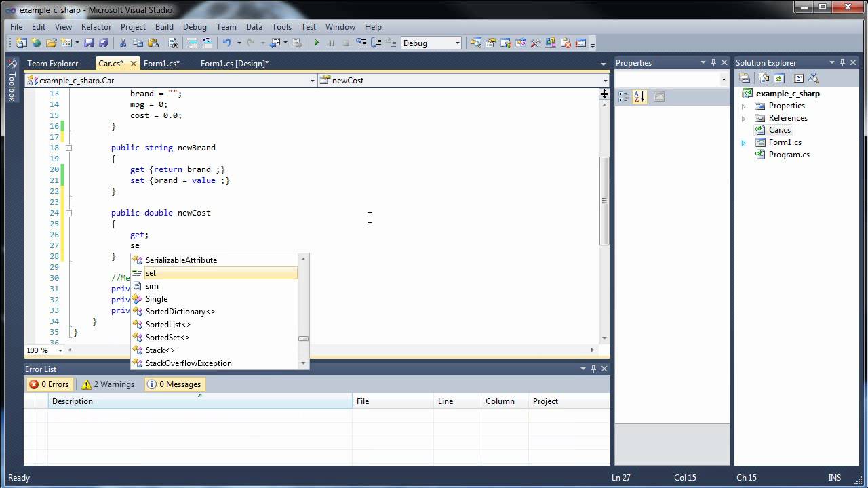The width and height of the screenshot is (868, 488).
Task: Sort Properties alphabetically with A-Z icon
Action: pyautogui.click(x=639, y=97)
